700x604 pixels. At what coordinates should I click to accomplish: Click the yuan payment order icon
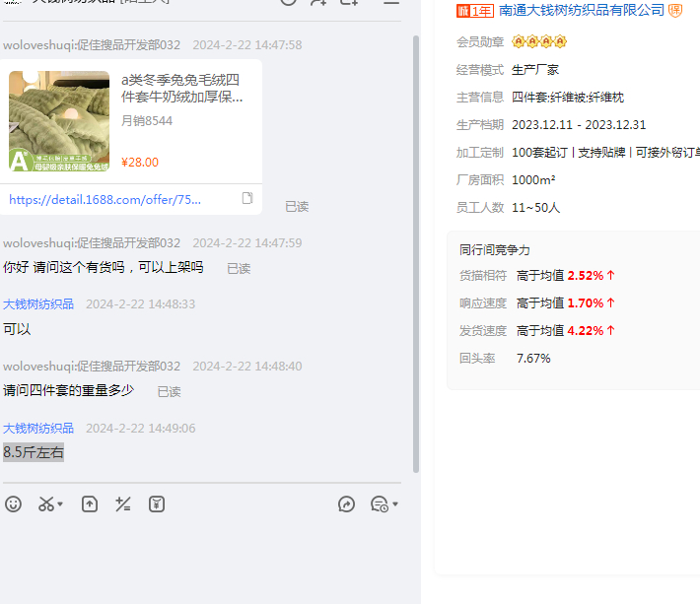click(x=157, y=504)
